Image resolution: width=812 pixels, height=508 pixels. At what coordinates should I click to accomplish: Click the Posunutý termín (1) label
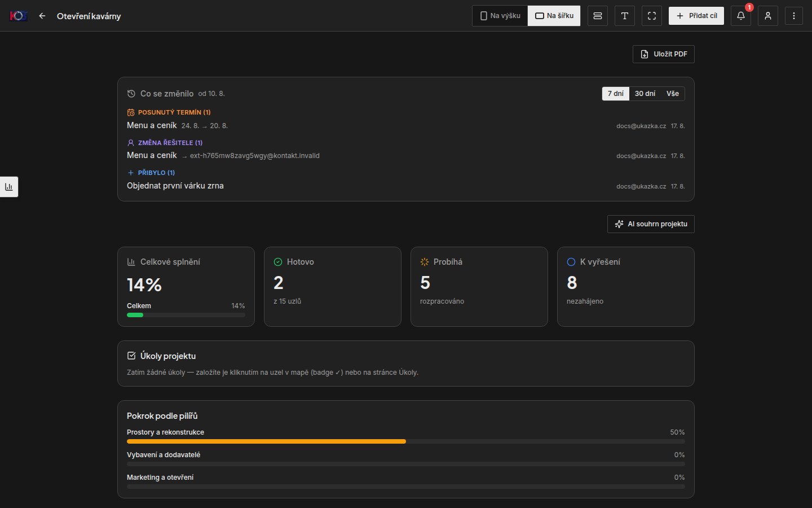(x=174, y=112)
